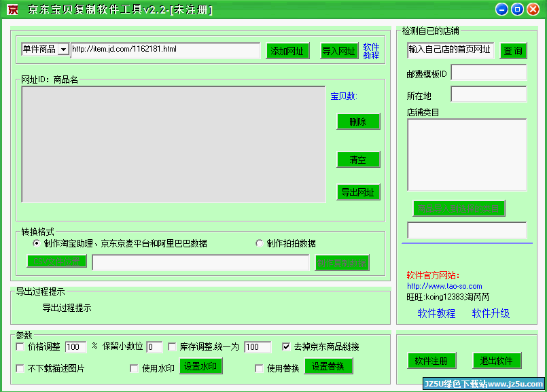Click the CSV file path input field
The width and height of the screenshot is (547, 392).
tap(200, 263)
